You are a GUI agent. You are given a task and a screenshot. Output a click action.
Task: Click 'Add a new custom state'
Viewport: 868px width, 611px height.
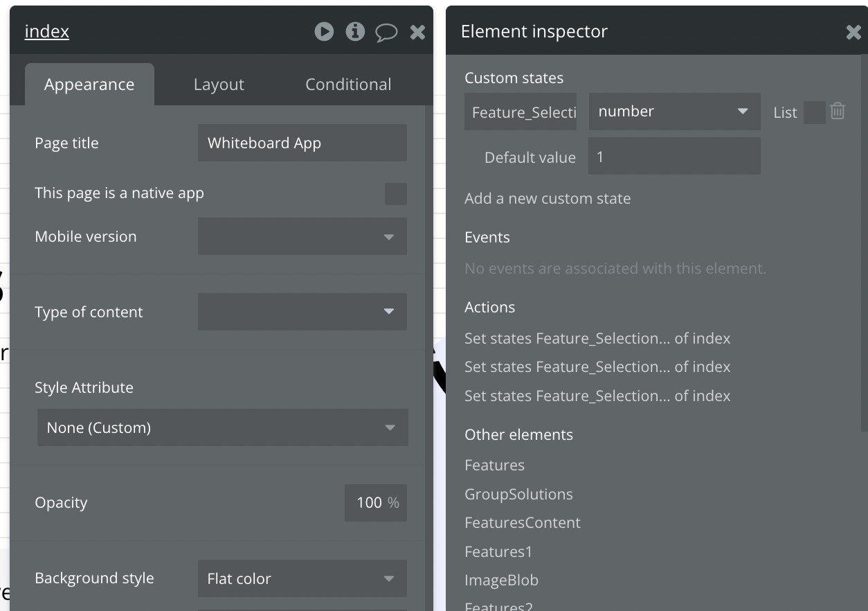point(548,199)
